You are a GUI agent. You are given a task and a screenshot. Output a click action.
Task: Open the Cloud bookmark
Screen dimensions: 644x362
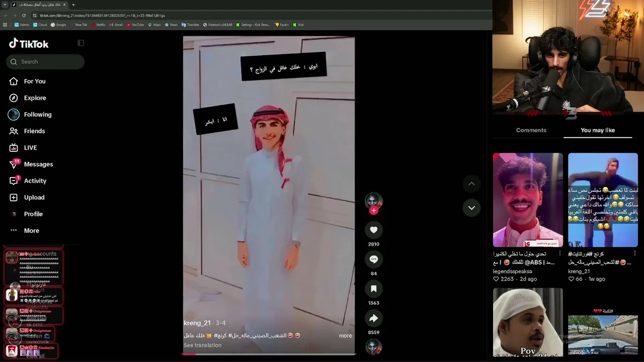click(40, 25)
